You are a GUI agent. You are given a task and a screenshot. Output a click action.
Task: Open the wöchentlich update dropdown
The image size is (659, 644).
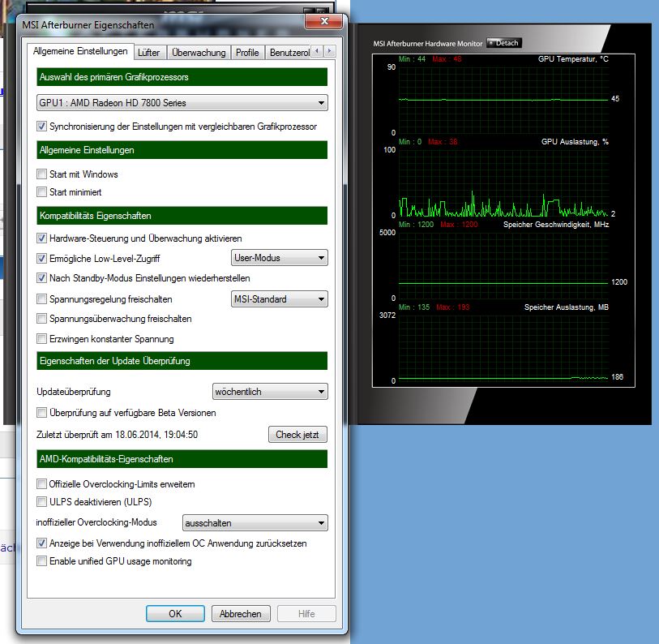coord(270,392)
